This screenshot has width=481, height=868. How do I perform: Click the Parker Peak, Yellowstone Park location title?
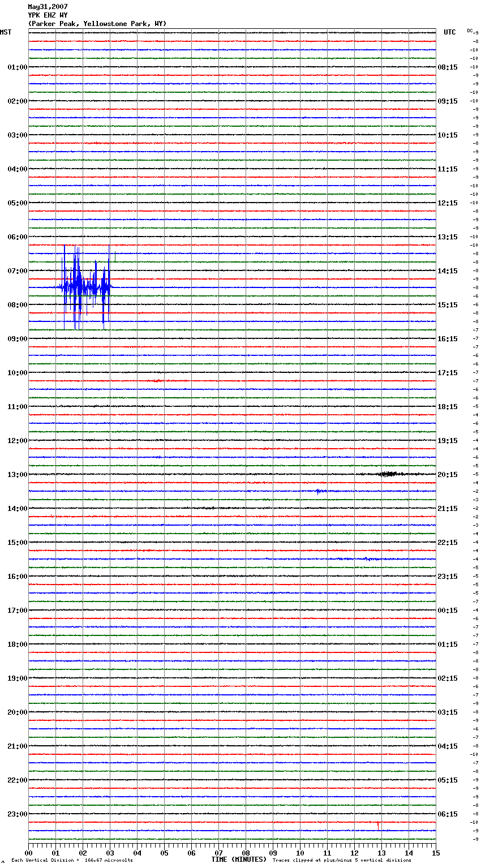tap(97, 24)
